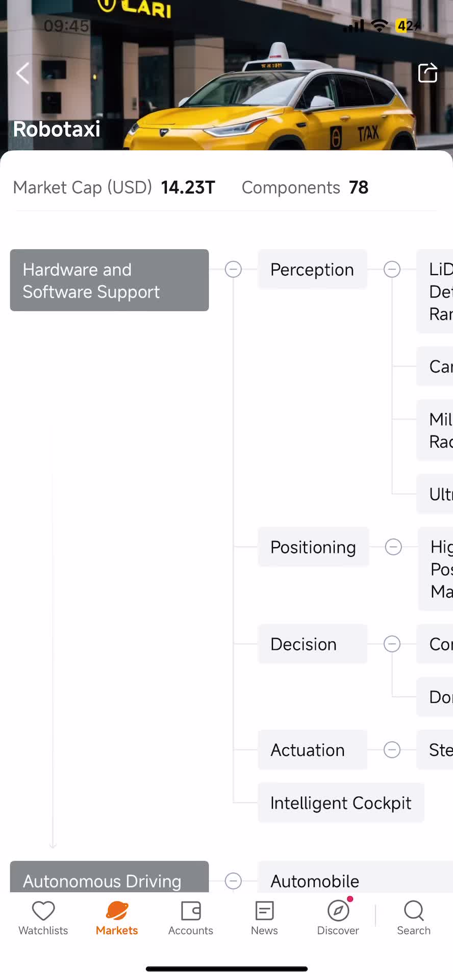The height and width of the screenshot is (980, 453).
Task: Tap the Search magnifier icon
Action: click(414, 911)
